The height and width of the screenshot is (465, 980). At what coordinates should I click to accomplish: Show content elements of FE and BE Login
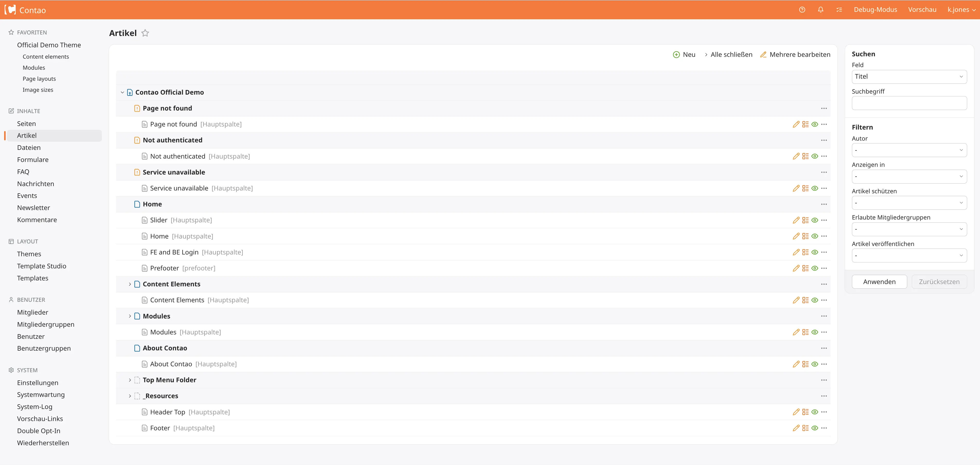tap(805, 252)
